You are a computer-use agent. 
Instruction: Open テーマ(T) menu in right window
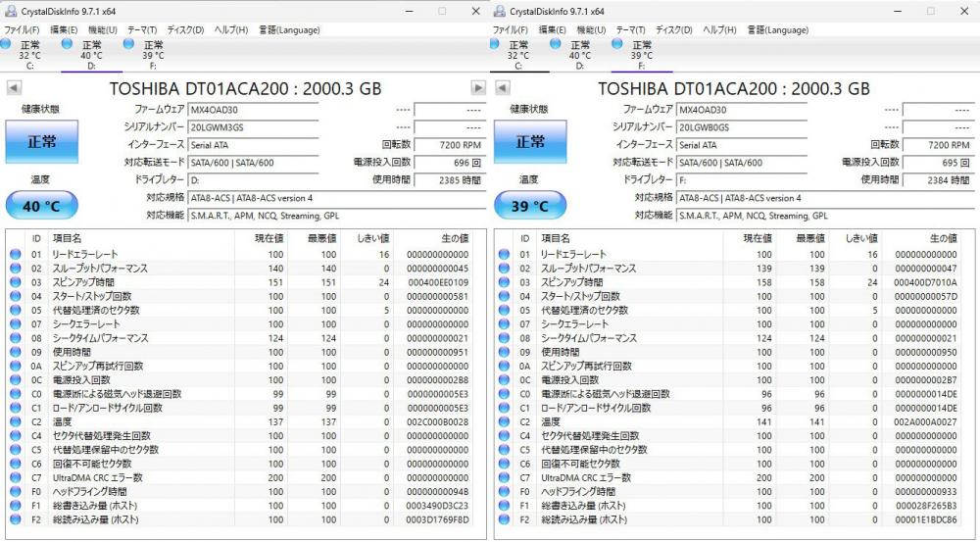(x=630, y=30)
